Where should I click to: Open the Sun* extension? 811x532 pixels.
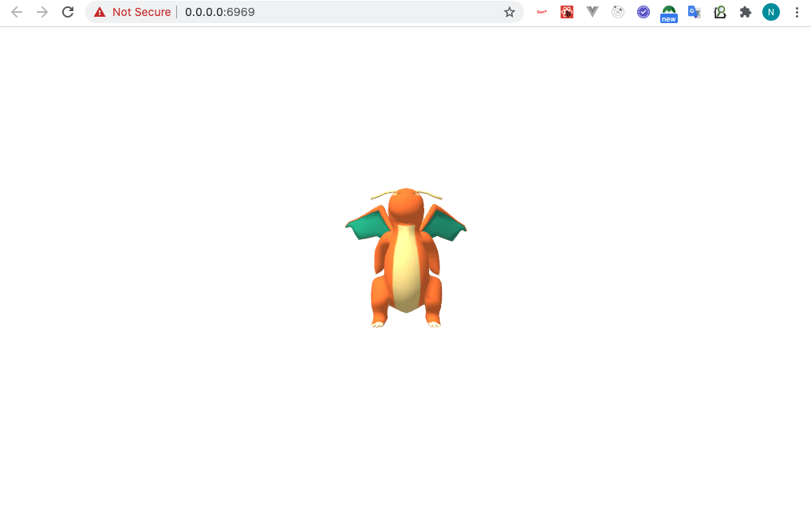(x=541, y=12)
